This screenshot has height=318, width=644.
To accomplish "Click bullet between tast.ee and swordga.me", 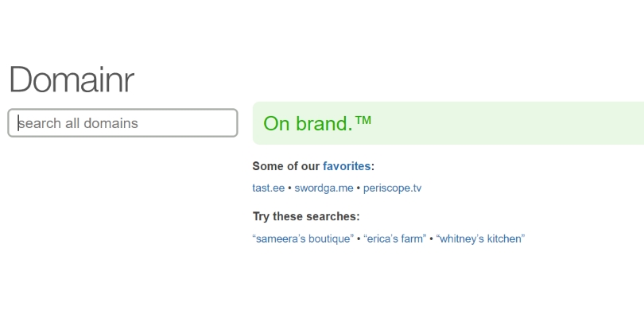I will click(x=289, y=188).
